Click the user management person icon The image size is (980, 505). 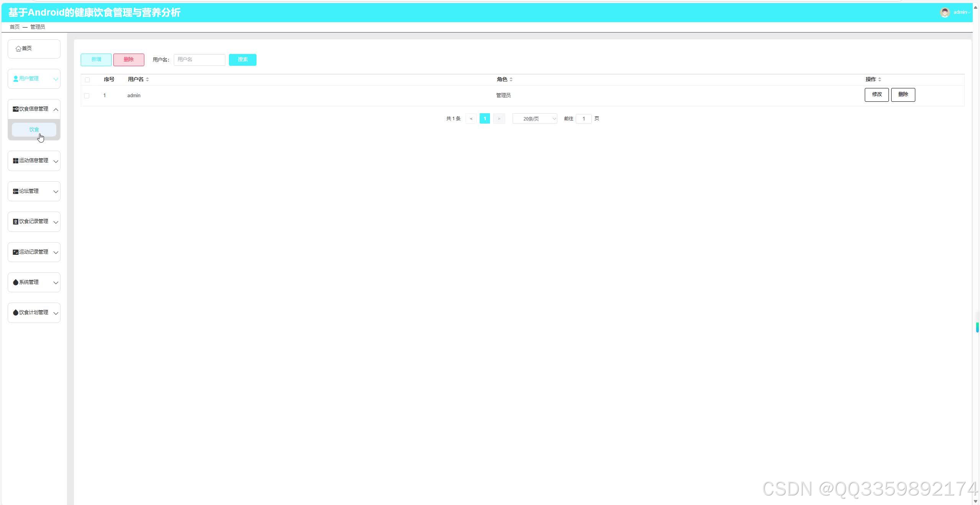click(x=16, y=79)
